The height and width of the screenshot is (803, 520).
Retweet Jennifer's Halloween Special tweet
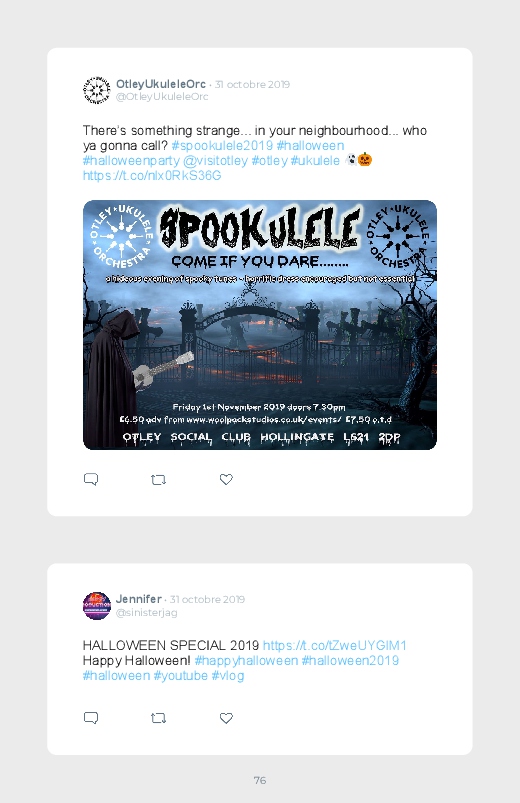tap(158, 719)
